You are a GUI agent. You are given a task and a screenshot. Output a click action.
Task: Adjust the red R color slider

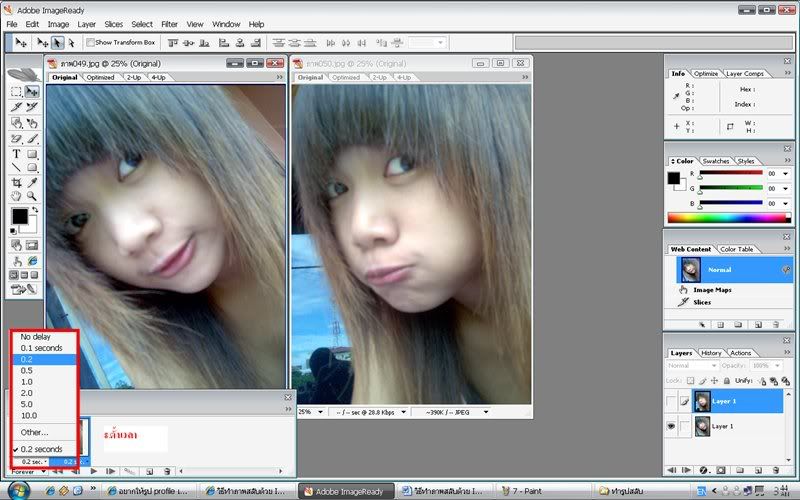coord(731,174)
